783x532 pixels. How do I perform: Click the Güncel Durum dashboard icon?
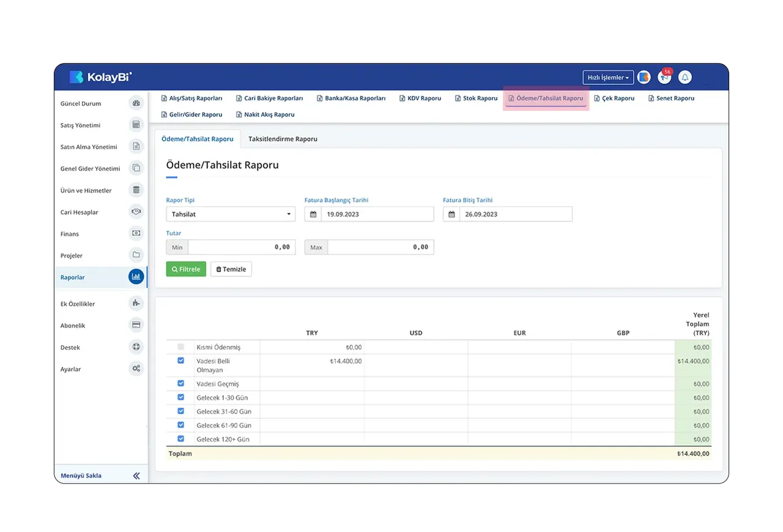pos(136,103)
